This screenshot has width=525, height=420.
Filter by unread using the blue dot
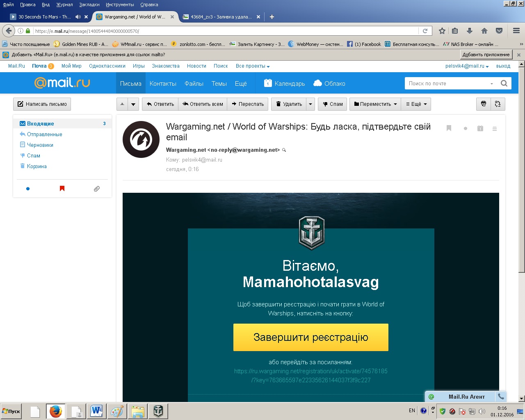click(28, 189)
